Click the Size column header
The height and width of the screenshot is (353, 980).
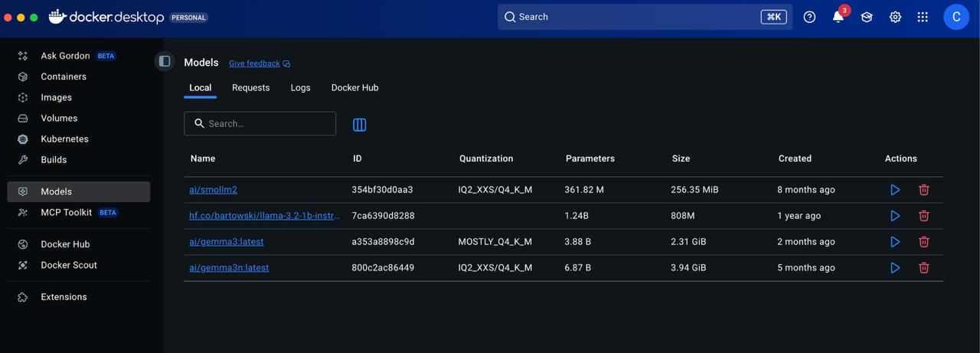(x=681, y=159)
